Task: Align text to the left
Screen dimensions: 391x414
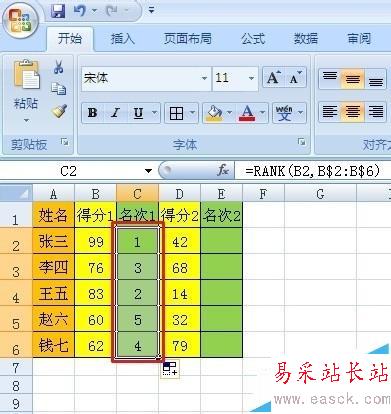Action: pyautogui.click(x=330, y=112)
